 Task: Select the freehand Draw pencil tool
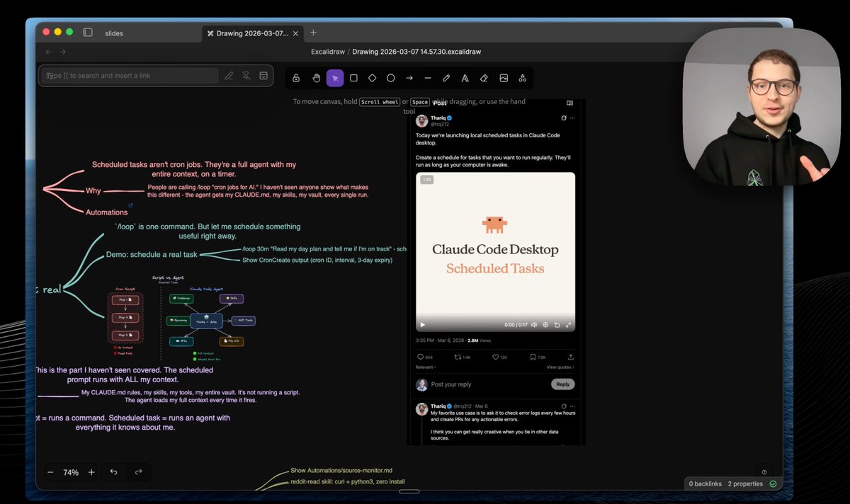point(446,78)
